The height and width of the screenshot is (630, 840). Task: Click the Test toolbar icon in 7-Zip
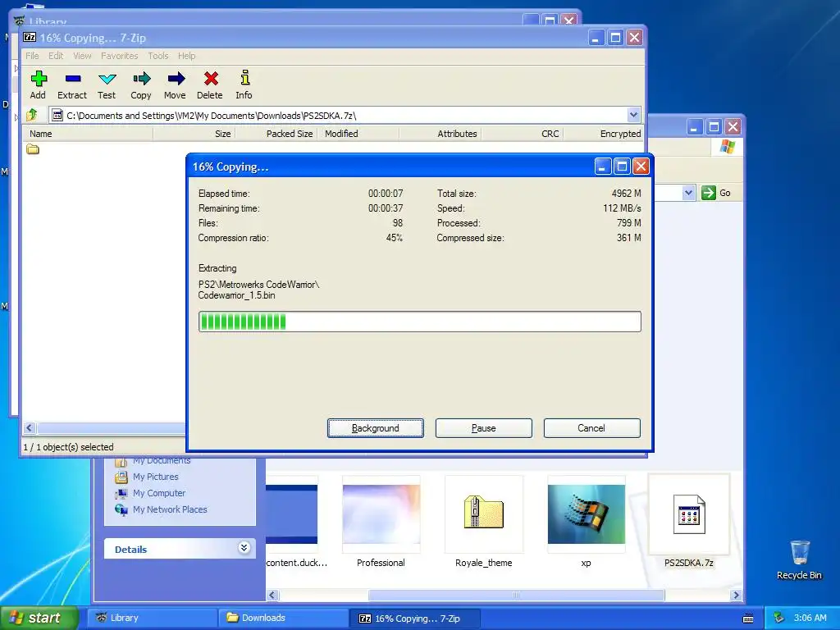click(107, 84)
